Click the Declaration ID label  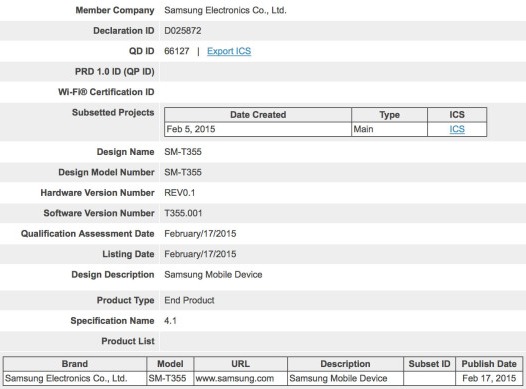pyautogui.click(x=124, y=31)
